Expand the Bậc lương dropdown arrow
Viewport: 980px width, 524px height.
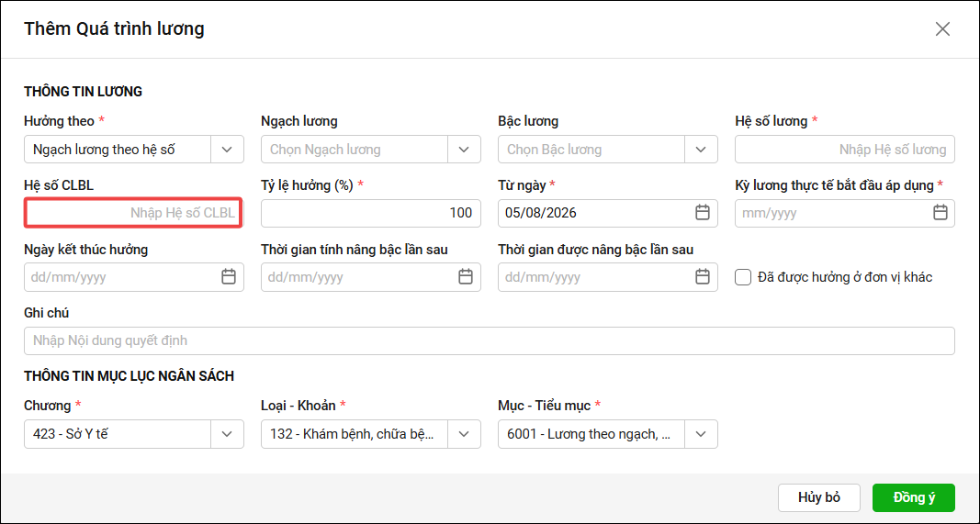point(702,150)
